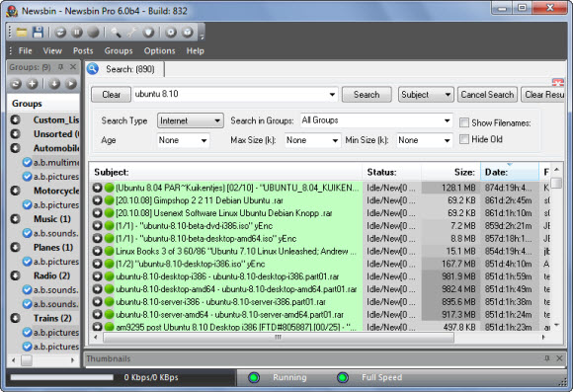Sort results by the Date column header

click(510, 172)
